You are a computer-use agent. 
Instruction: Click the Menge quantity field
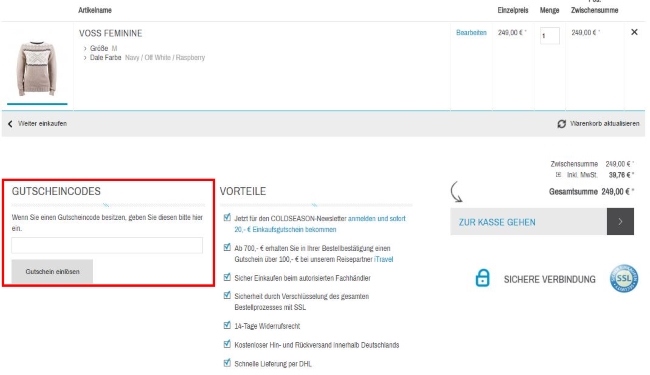550,36
